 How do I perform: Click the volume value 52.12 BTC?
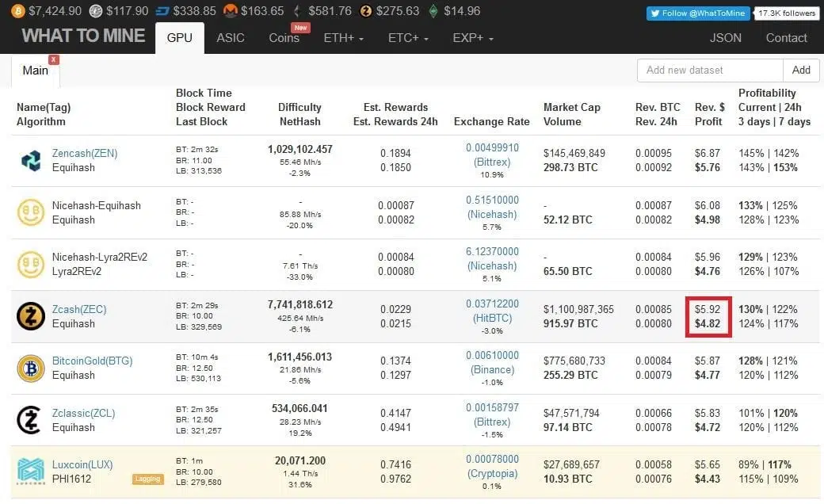[567, 220]
